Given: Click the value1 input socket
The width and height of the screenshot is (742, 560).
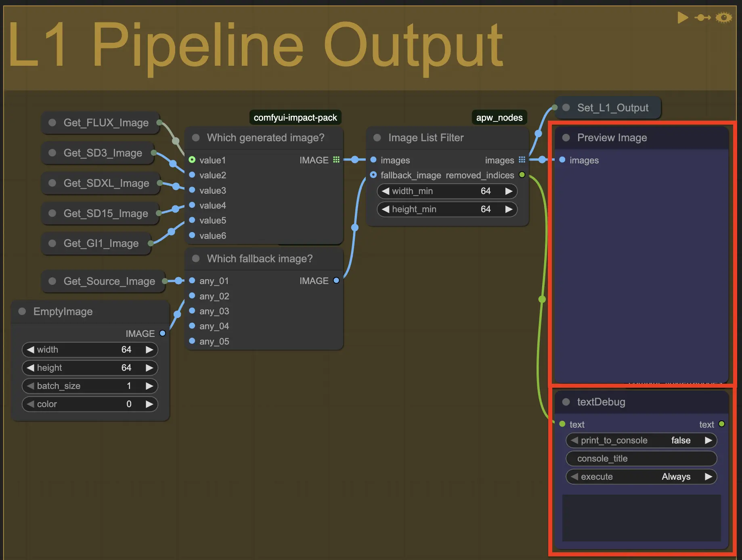Looking at the screenshot, I should point(192,160).
